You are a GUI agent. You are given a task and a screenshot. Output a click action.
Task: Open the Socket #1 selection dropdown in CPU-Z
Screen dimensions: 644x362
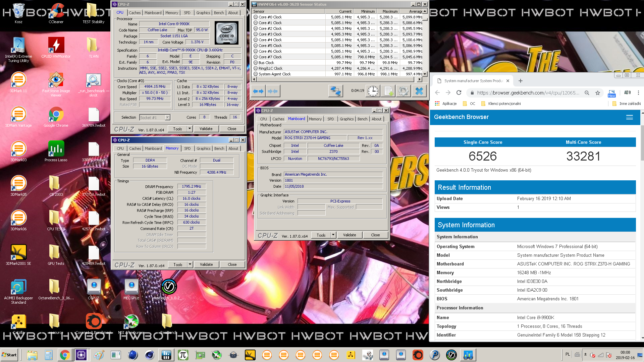167,117
